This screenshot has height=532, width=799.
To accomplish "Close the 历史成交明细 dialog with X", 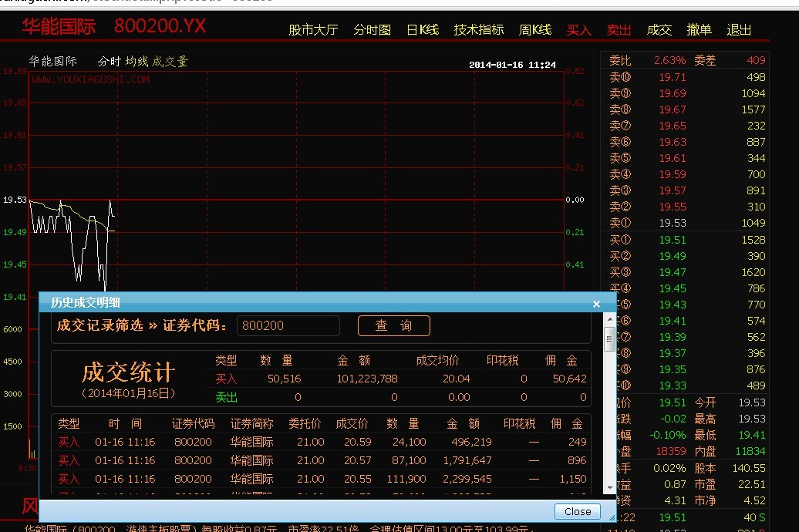I will point(596,305).
